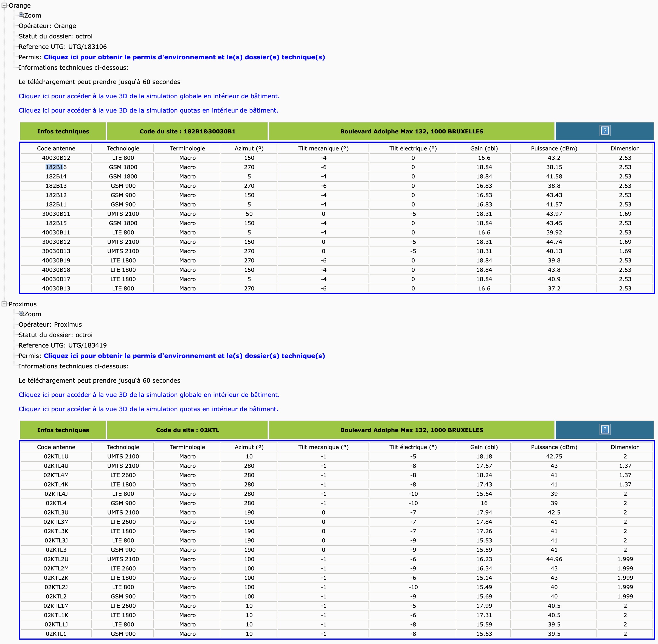Click gain value 18.24 in 02KTL4M row
658x644 pixels.
click(484, 475)
